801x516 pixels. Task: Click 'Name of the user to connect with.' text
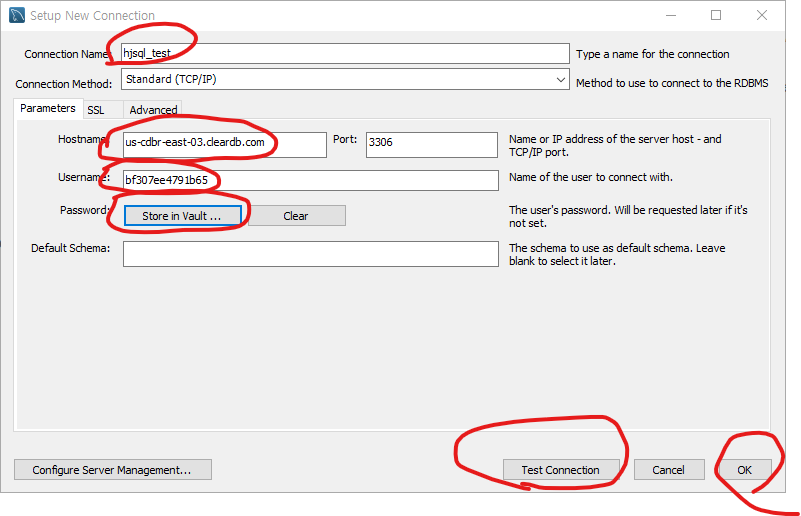coord(591,177)
